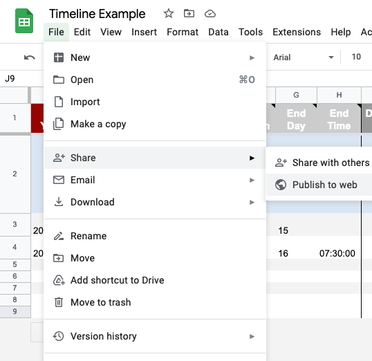Open the Edit menu
Image resolution: width=372 pixels, height=361 pixels.
pyautogui.click(x=82, y=32)
